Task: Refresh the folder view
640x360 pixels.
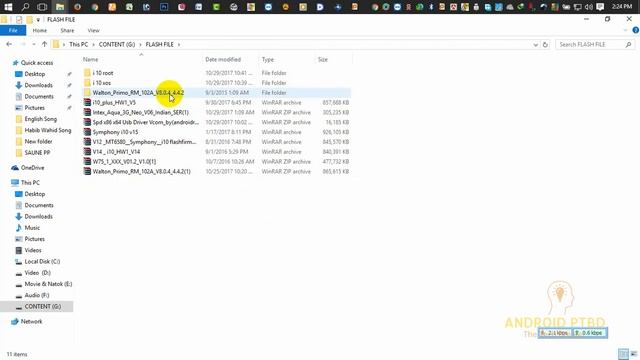Action: (x=545, y=45)
